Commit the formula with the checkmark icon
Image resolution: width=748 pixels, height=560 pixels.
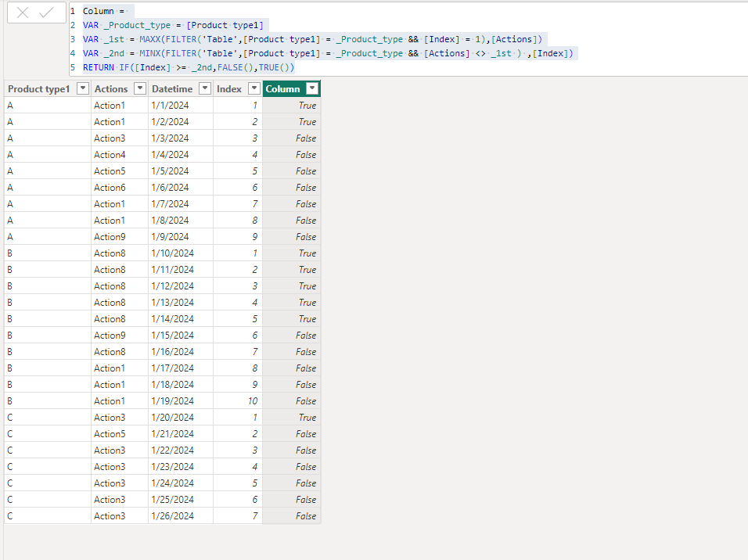[x=46, y=13]
